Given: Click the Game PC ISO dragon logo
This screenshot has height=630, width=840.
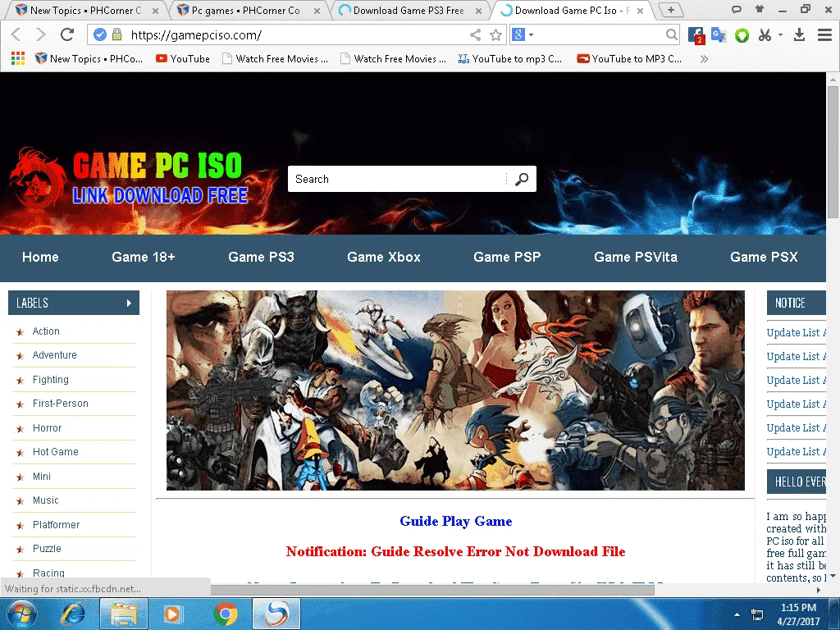Looking at the screenshot, I should click(129, 178).
